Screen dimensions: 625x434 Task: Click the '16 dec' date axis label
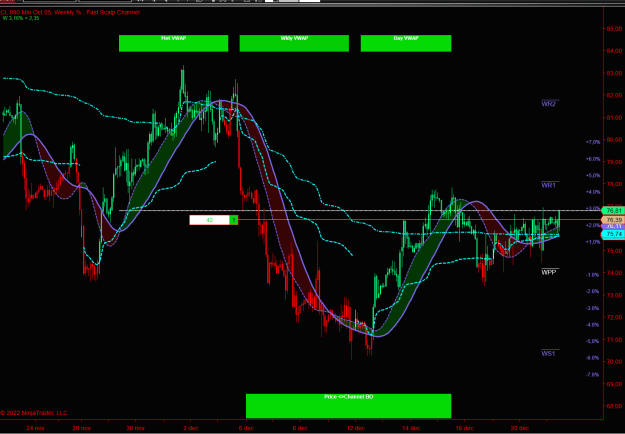(464, 428)
